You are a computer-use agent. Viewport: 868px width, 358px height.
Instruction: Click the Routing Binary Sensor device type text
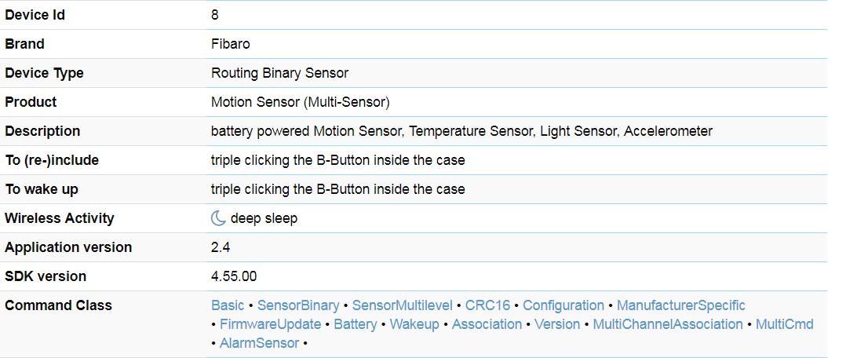[279, 73]
